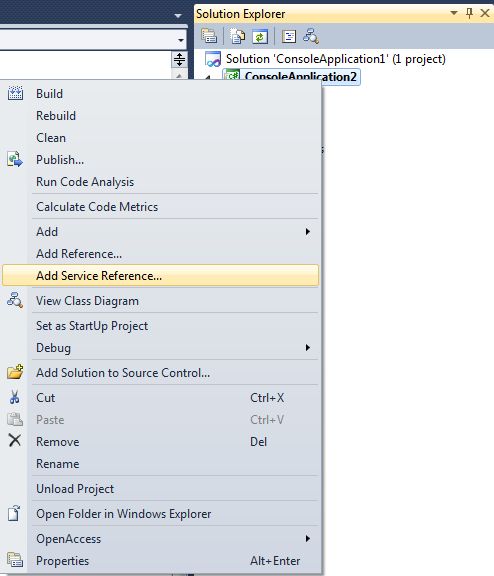Viewport: 494px width, 576px height.
Task: Click the Refresh icon in Solution Explorer toolbar
Action: [x=260, y=36]
